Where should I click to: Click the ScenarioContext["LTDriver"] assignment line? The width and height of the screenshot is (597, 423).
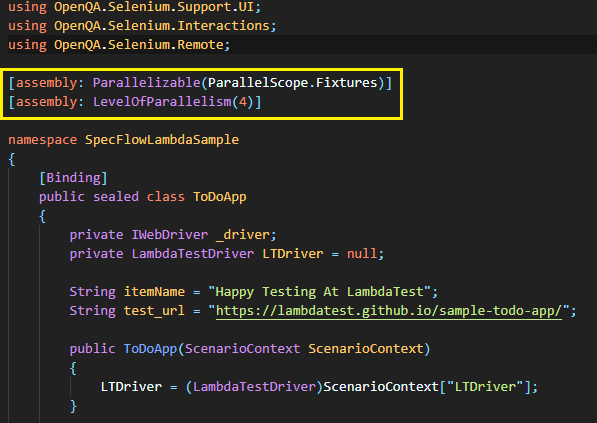[x=319, y=387]
